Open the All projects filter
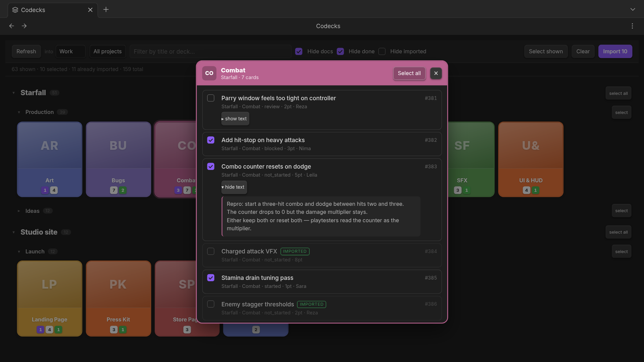 (108, 51)
